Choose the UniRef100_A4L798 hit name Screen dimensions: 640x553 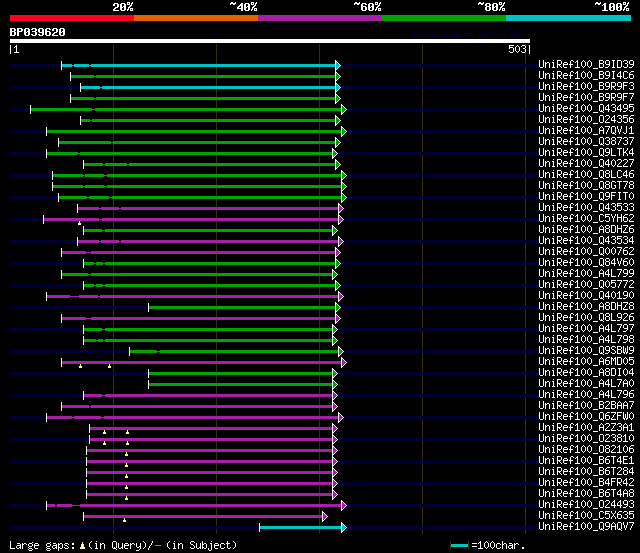(586, 340)
